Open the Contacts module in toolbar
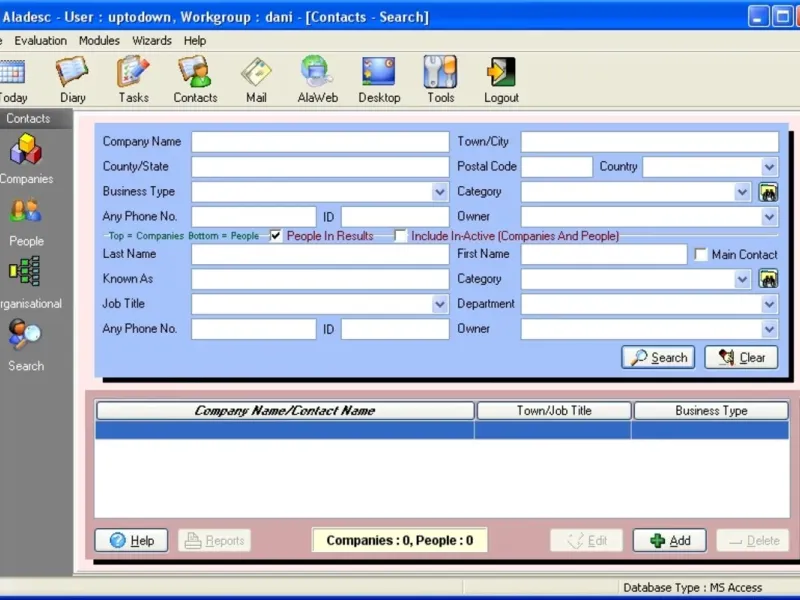Viewport: 800px width, 600px height. point(195,81)
